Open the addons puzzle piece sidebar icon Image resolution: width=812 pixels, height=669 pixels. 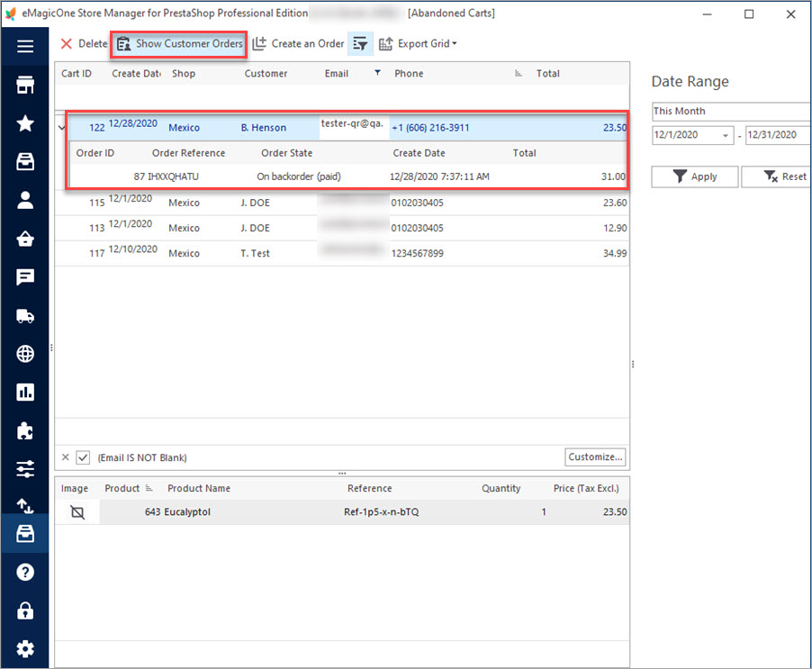pos(25,430)
